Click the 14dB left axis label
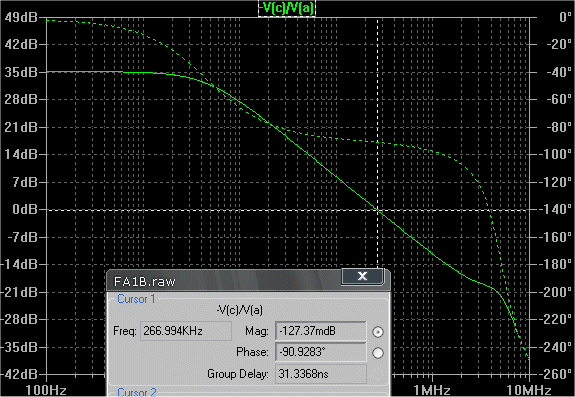This screenshot has height=397, width=575. click(21, 154)
